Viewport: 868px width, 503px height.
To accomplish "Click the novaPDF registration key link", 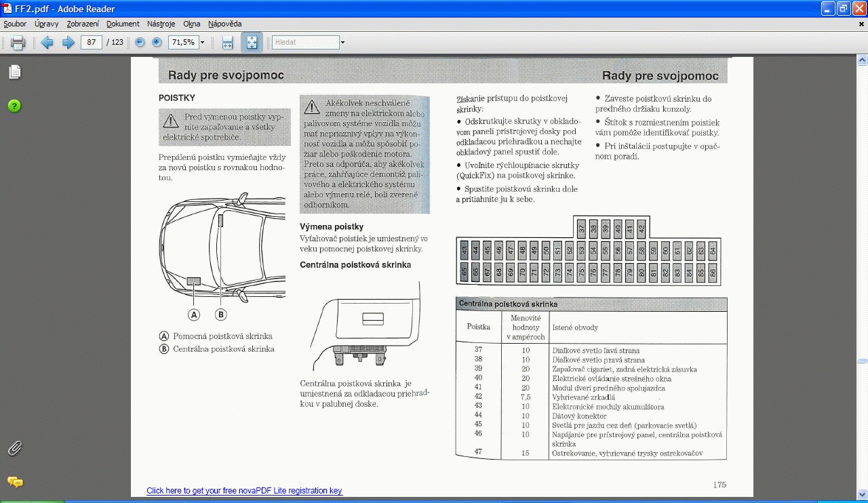I will (x=244, y=491).
